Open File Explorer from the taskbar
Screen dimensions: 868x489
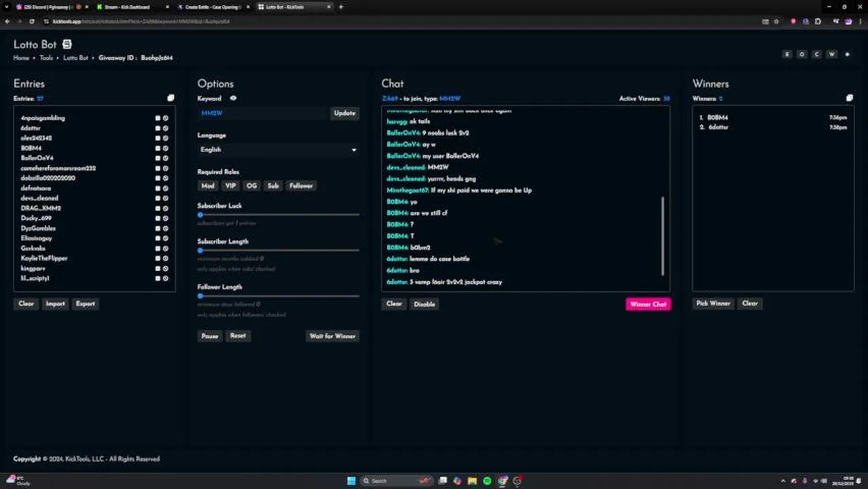click(472, 481)
